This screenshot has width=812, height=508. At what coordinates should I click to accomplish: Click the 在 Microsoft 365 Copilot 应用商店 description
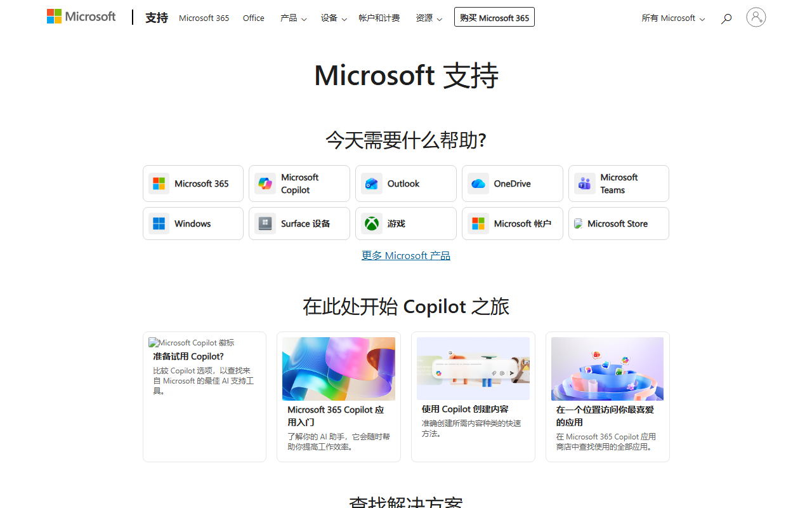pyautogui.click(x=606, y=441)
